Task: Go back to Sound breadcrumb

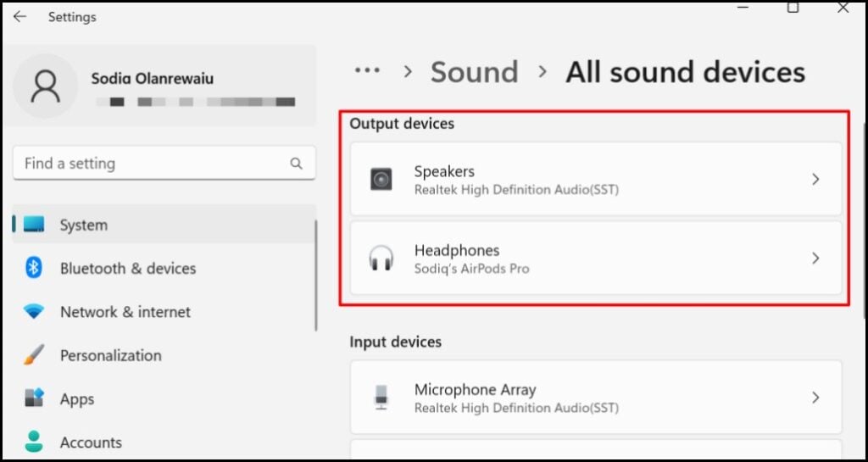Action: pyautogui.click(x=474, y=72)
